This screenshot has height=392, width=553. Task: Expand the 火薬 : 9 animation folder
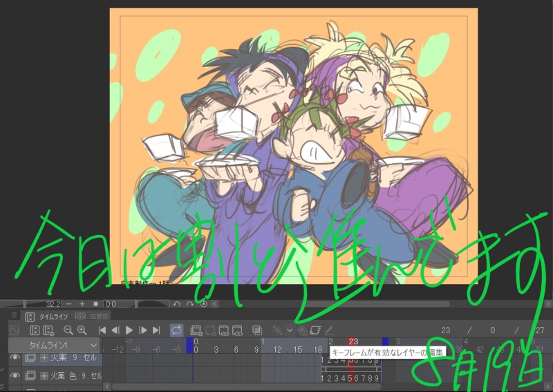coord(44,357)
